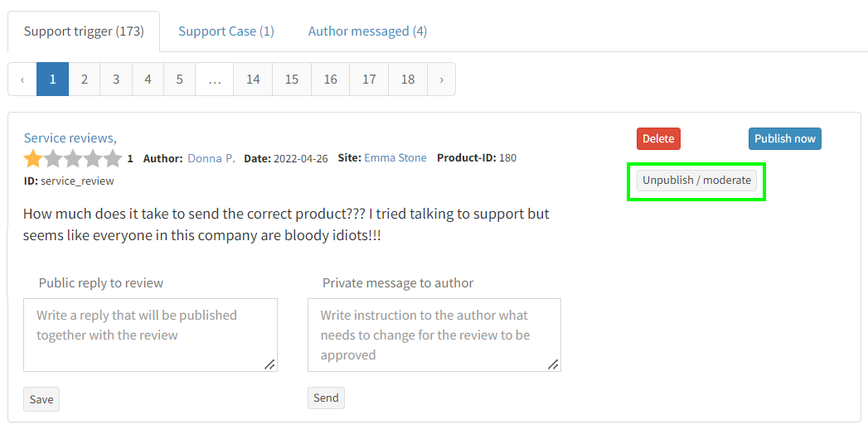Focus the public reply text area
Screen dimensions: 868x434
coord(150,335)
